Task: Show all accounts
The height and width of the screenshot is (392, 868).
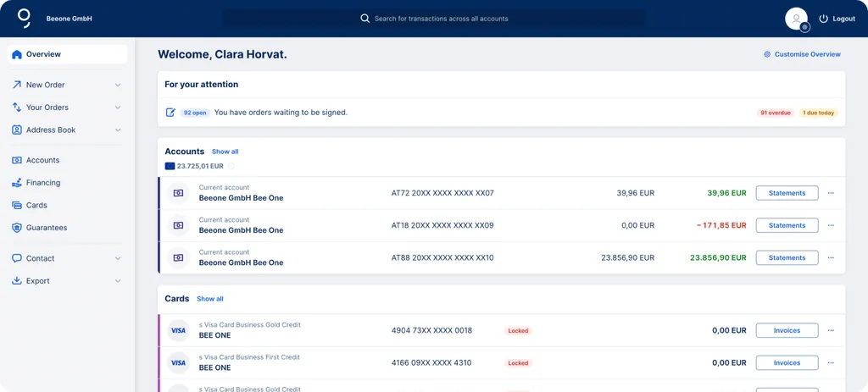Action: click(x=225, y=152)
